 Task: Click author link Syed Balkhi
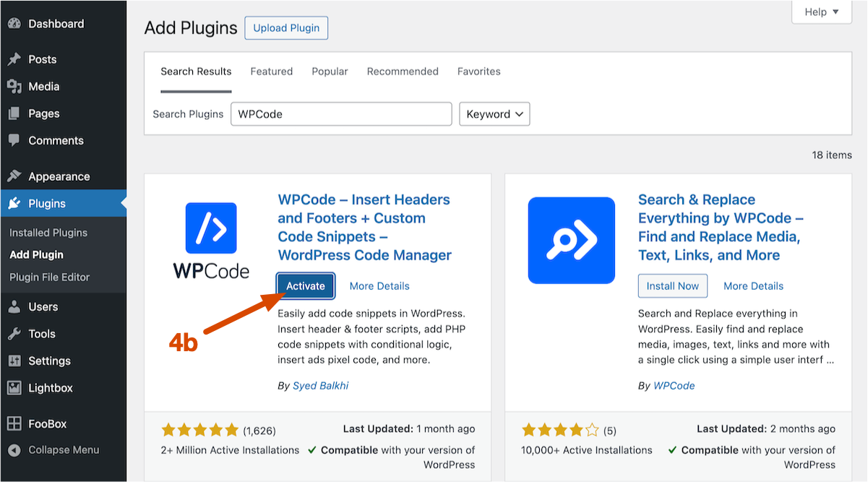tap(320, 386)
